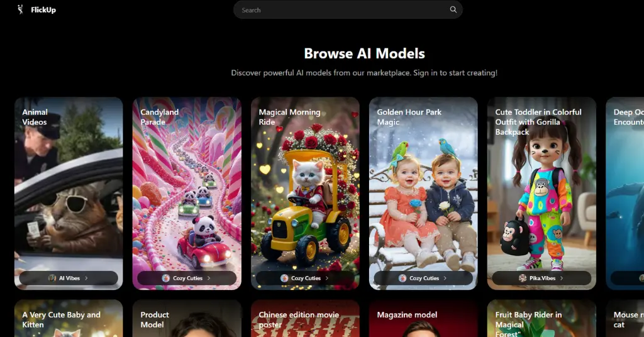This screenshot has height=337, width=644.
Task: Select the Chinese edition movie poster card
Action: click(305, 319)
